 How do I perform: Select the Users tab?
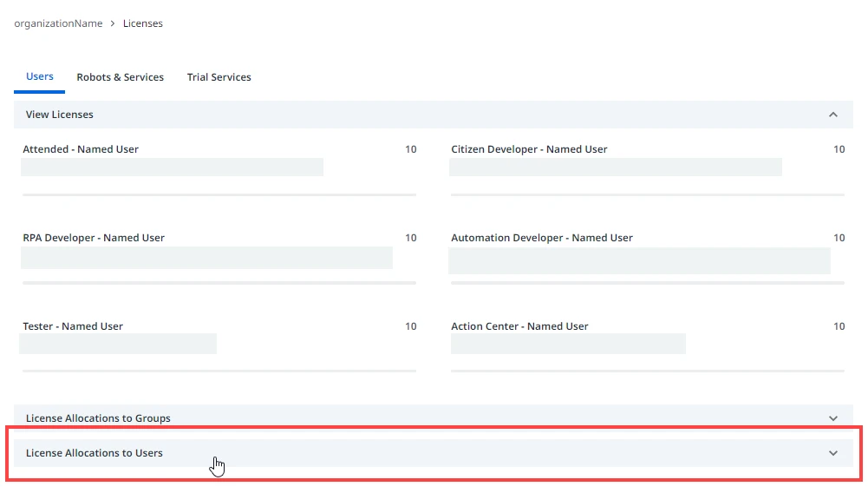[40, 76]
